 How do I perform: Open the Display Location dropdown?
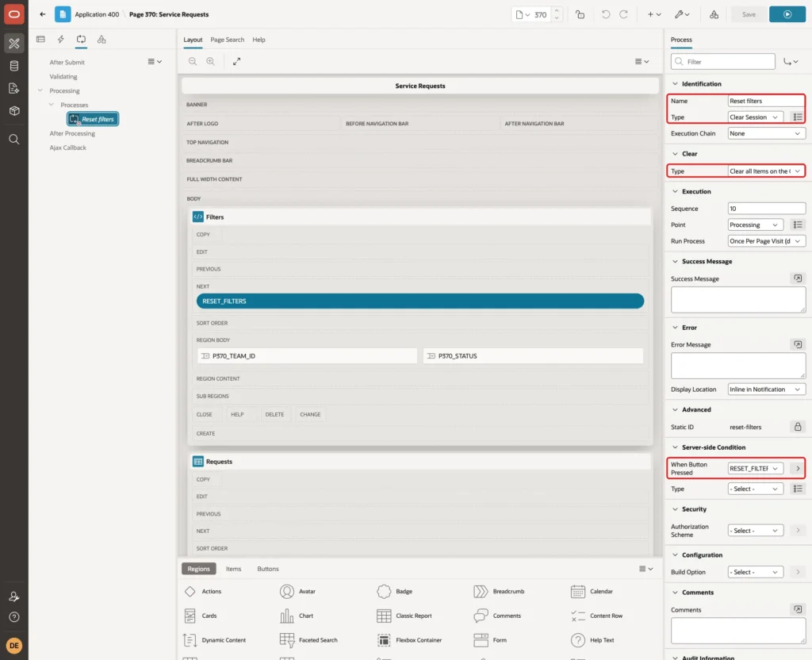click(x=767, y=389)
